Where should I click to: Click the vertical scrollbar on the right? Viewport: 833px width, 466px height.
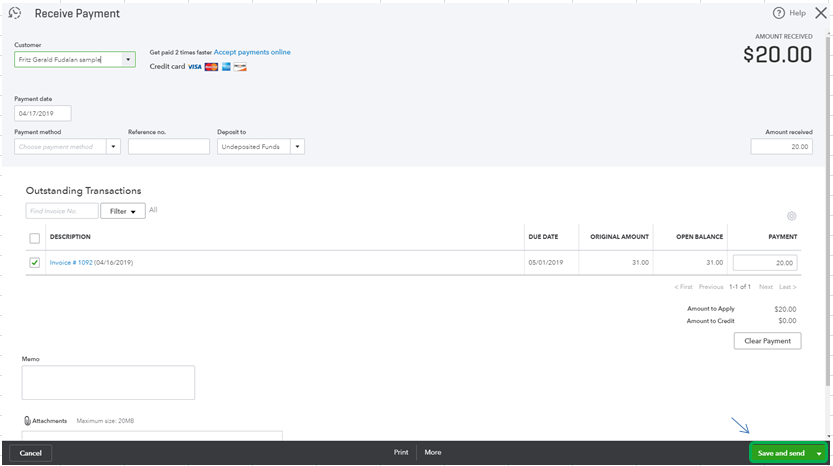[828, 213]
